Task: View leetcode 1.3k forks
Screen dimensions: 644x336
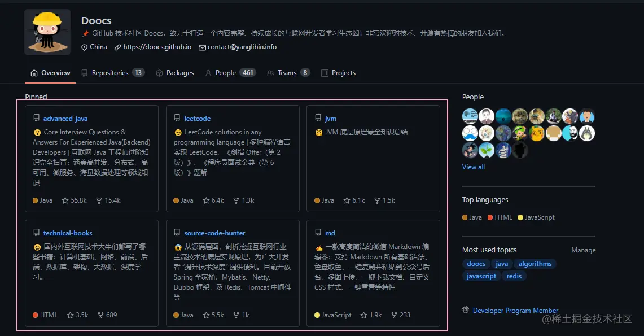Action: 244,200
